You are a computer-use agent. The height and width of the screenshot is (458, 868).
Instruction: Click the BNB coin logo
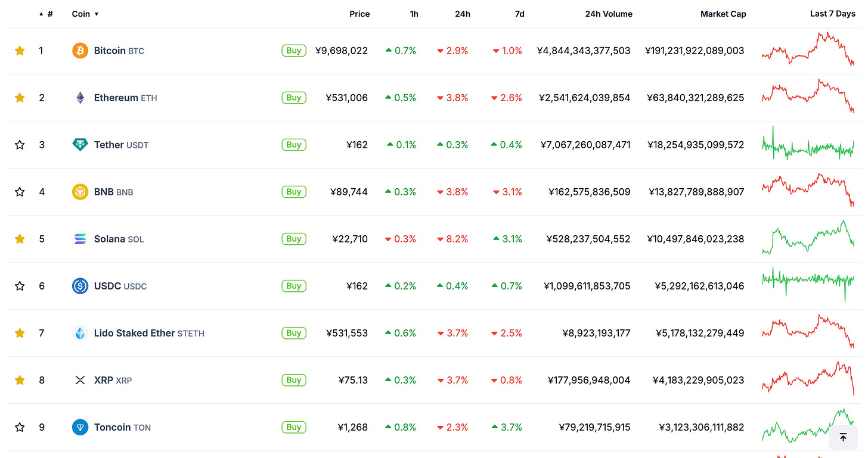coord(80,192)
